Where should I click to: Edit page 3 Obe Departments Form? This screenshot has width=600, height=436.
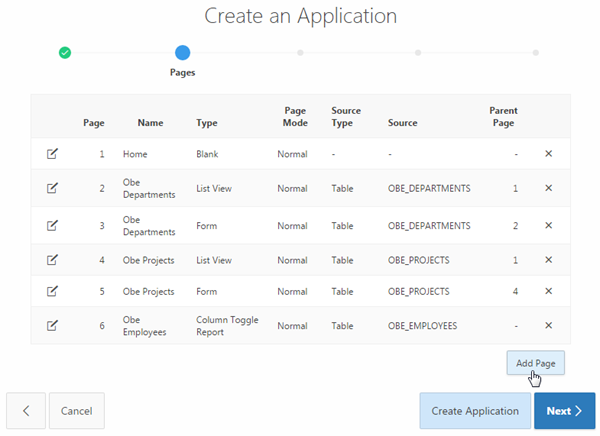click(52, 226)
